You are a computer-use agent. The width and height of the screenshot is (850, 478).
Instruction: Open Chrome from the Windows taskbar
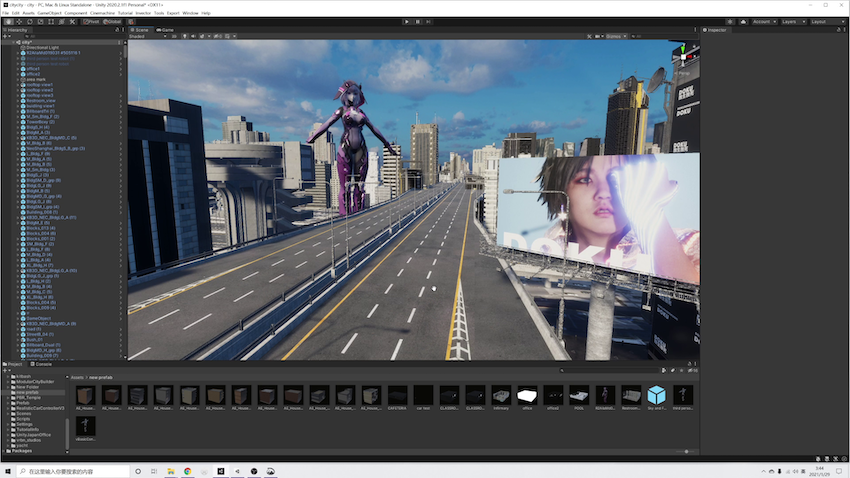pyautogui.click(x=187, y=470)
